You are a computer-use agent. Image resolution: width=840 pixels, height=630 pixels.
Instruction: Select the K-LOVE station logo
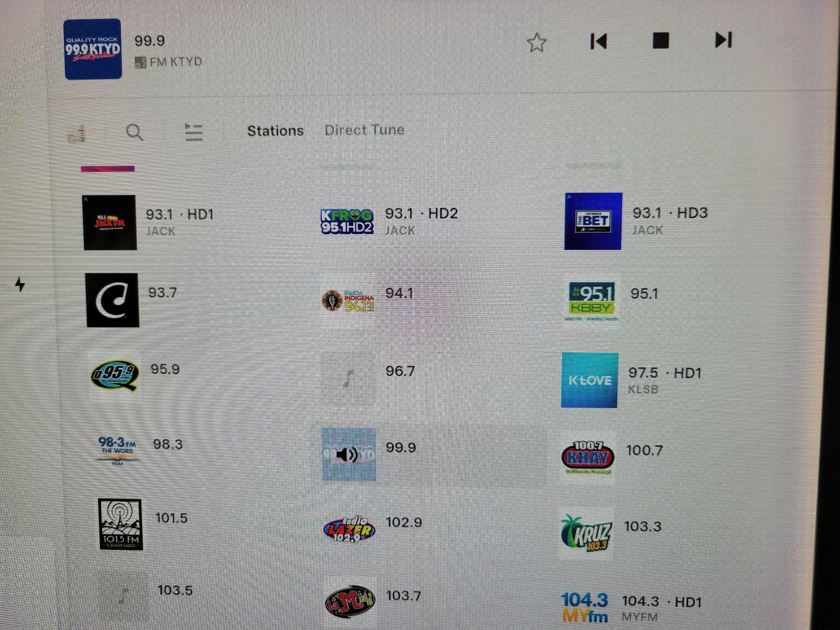point(590,380)
